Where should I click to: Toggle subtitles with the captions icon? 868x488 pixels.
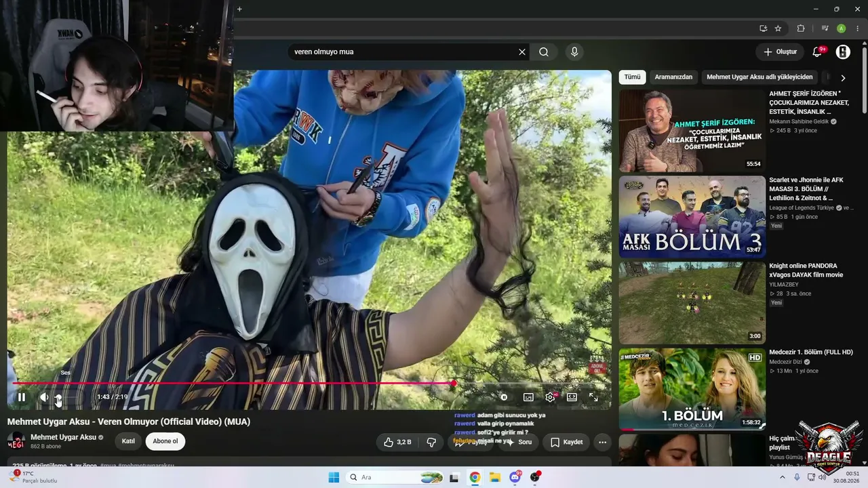pyautogui.click(x=528, y=397)
